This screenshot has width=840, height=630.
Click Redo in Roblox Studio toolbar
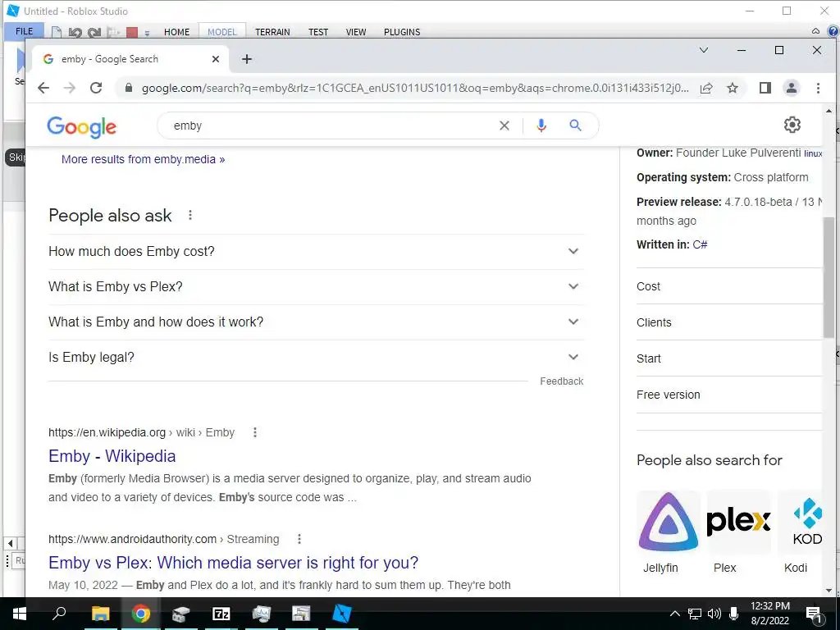tap(94, 32)
